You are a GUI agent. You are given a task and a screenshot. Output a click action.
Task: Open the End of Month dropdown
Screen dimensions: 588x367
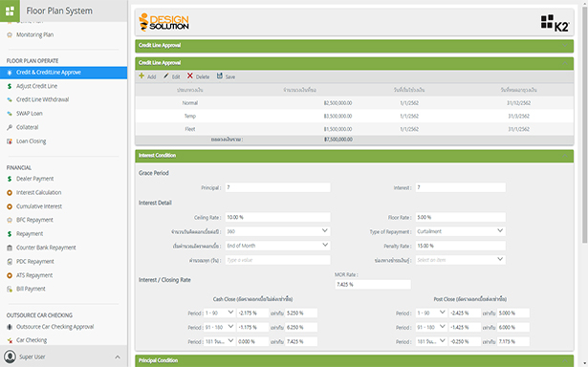[x=277, y=246]
